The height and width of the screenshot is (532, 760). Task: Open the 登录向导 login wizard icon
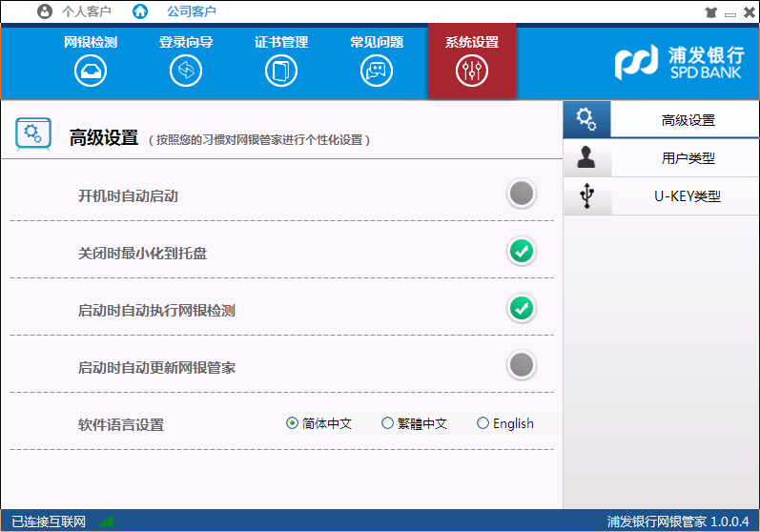coord(186,71)
